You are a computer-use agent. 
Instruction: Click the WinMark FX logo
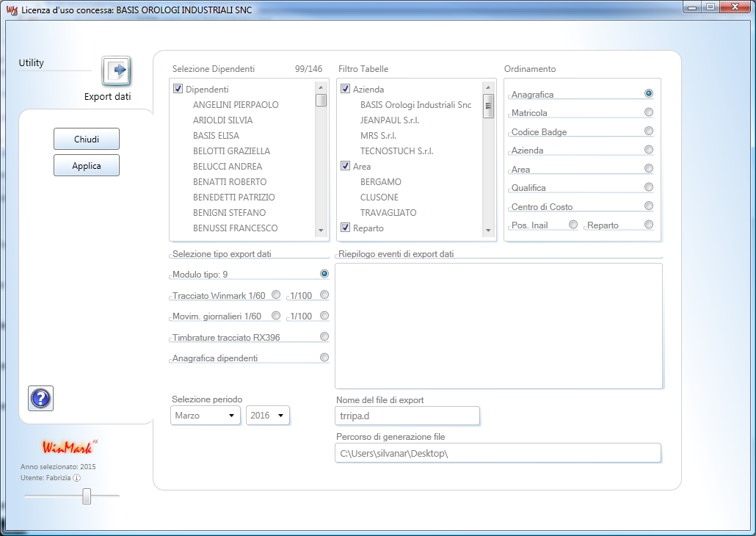[70, 447]
